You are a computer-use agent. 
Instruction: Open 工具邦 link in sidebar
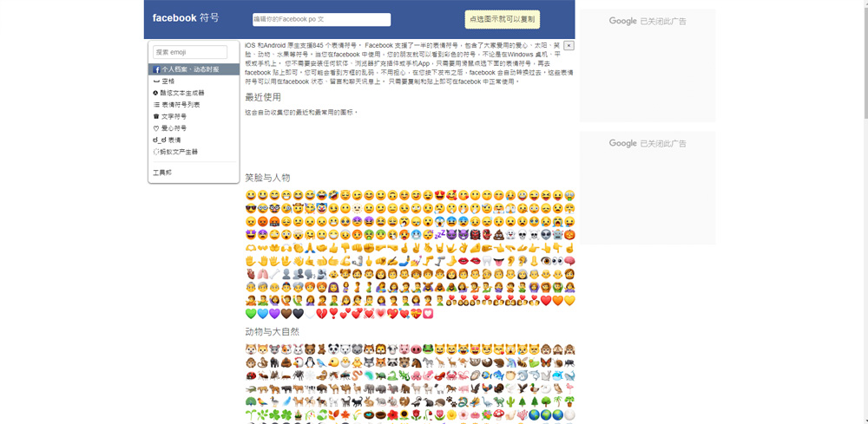tap(162, 173)
